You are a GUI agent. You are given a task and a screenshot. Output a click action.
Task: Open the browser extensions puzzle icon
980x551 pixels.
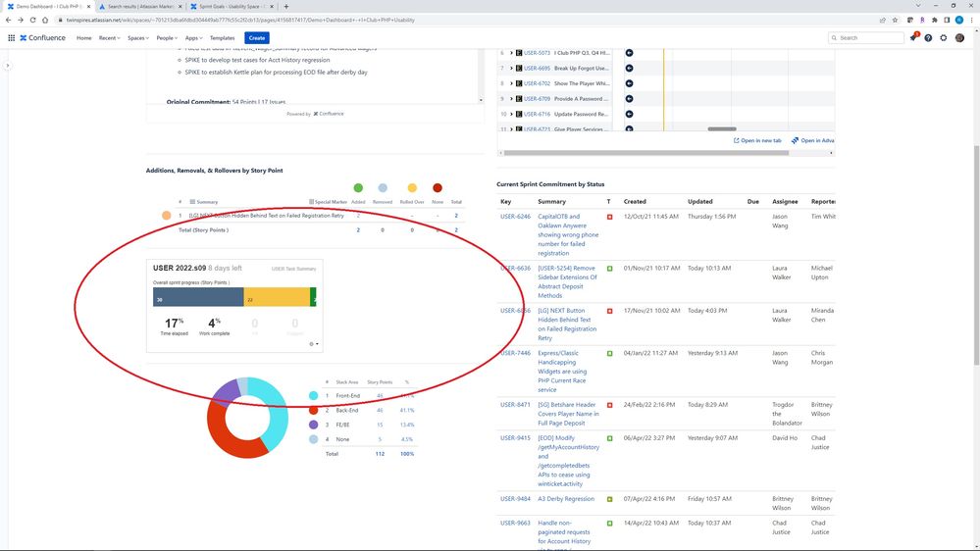935,20
